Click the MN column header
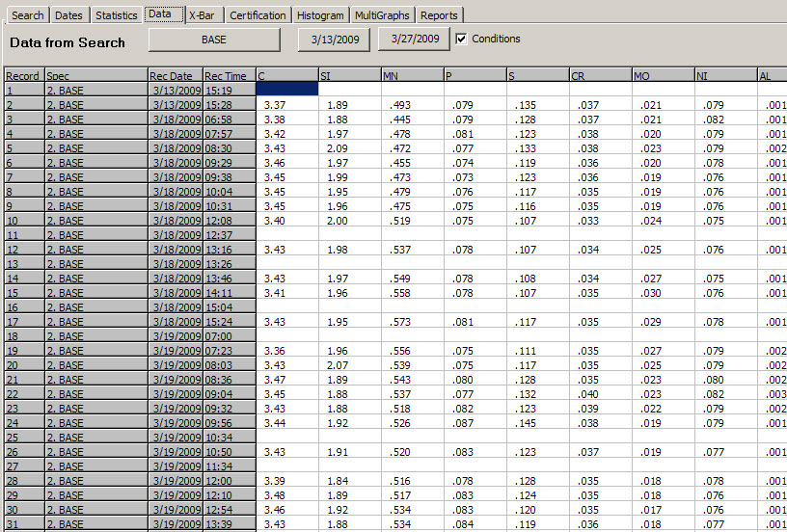Viewport: 787px width, 532px height. coord(413,76)
